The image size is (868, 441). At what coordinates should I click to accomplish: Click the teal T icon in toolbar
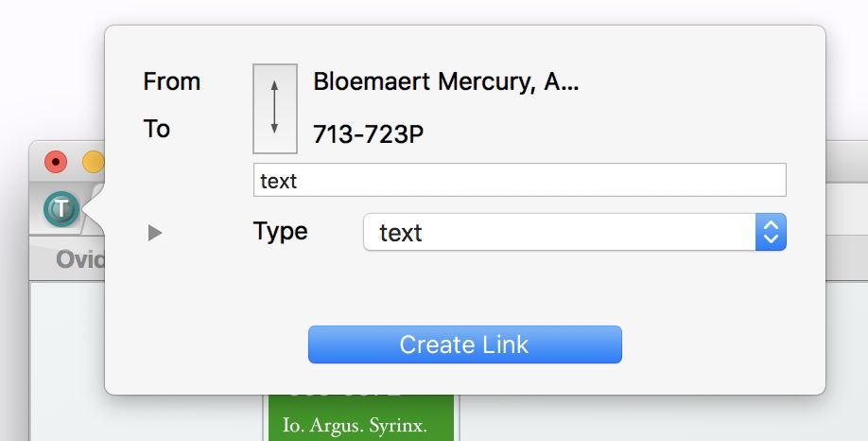(62, 207)
